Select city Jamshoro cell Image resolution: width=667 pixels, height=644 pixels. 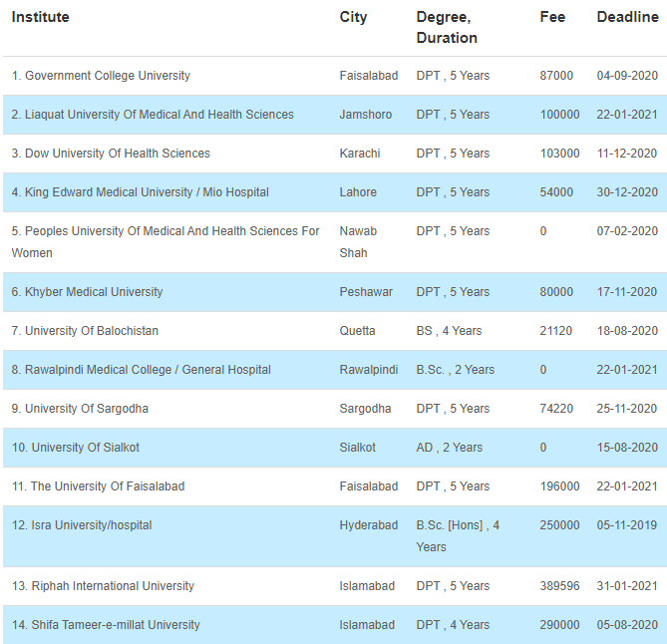(365, 115)
